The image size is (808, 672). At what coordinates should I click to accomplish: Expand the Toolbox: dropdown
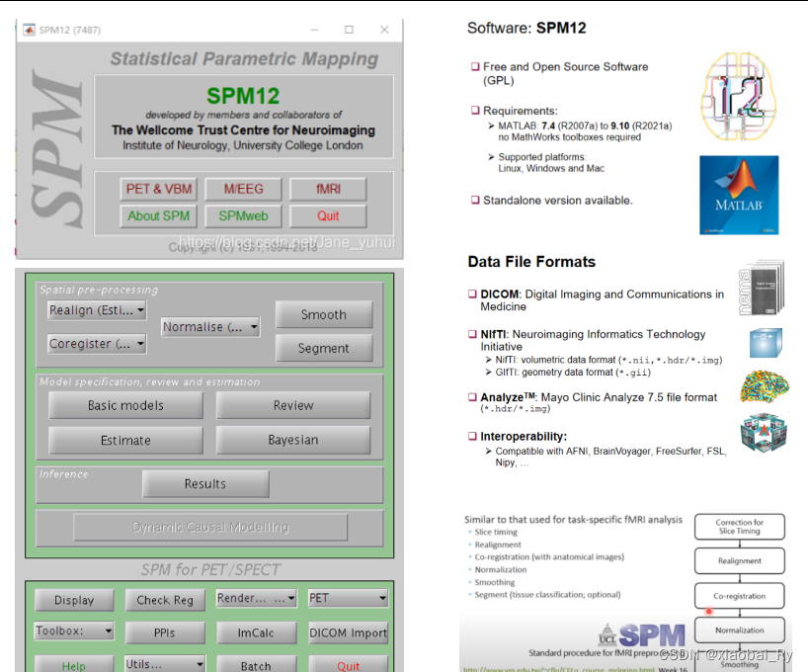[74, 630]
